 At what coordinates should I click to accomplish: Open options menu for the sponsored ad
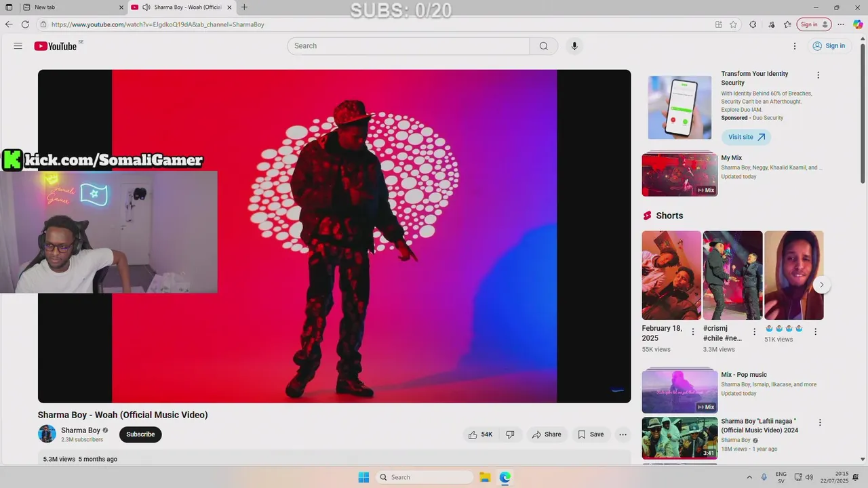(818, 75)
